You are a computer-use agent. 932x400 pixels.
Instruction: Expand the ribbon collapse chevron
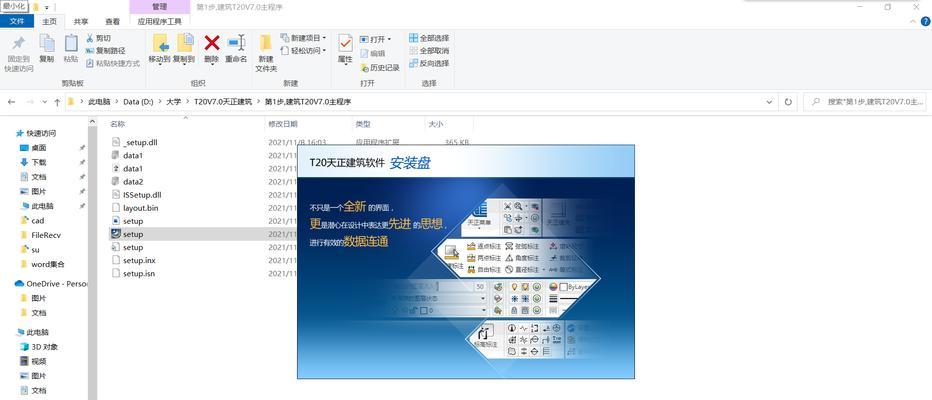pyautogui.click(x=913, y=21)
